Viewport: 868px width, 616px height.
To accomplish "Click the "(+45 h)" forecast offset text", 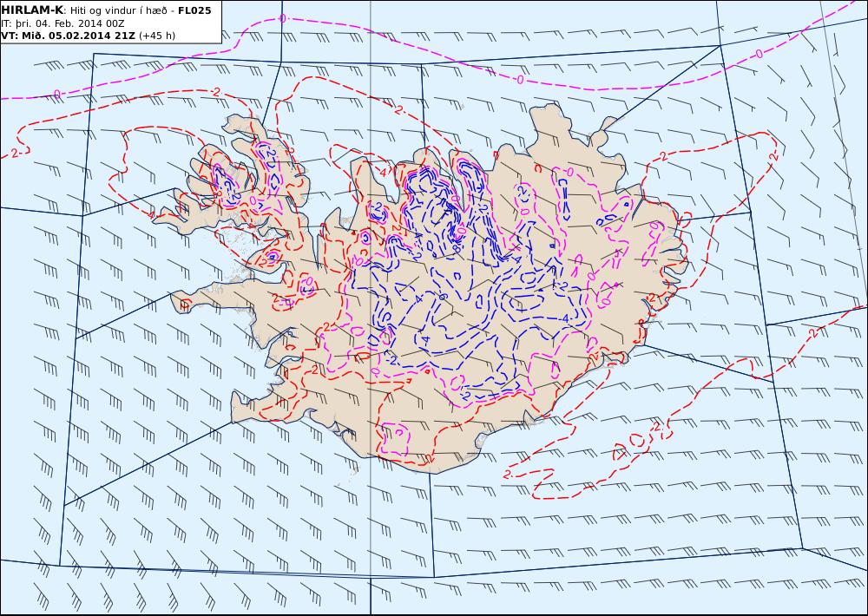I will click(x=156, y=36).
